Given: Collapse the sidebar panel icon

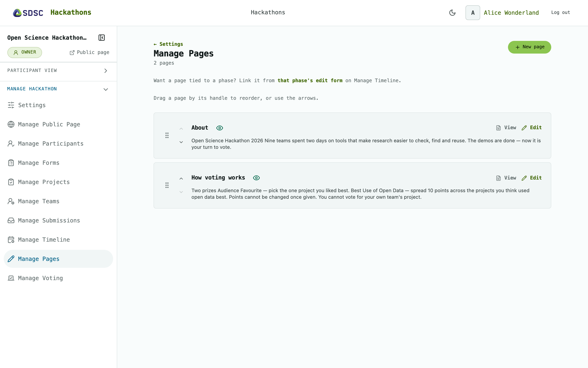Looking at the screenshot, I should pyautogui.click(x=101, y=38).
